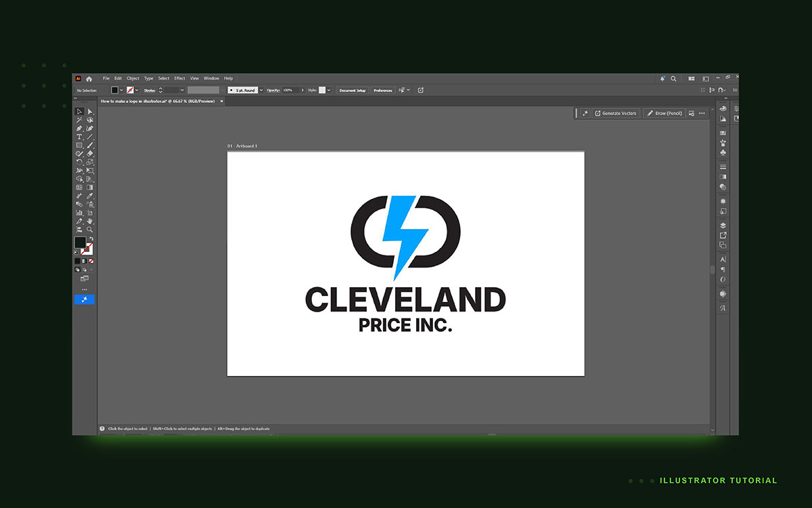This screenshot has height=508, width=812.
Task: Swap fill and stroke arrows
Action: [x=91, y=239]
